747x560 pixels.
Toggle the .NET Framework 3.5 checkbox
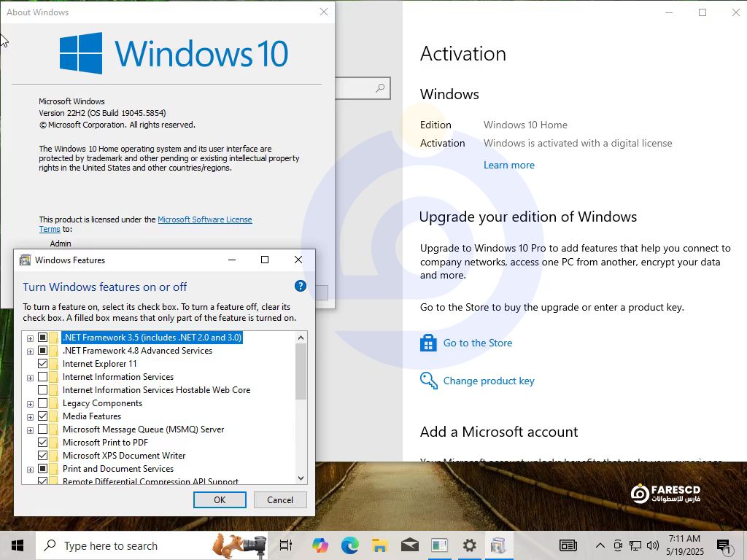(x=42, y=338)
